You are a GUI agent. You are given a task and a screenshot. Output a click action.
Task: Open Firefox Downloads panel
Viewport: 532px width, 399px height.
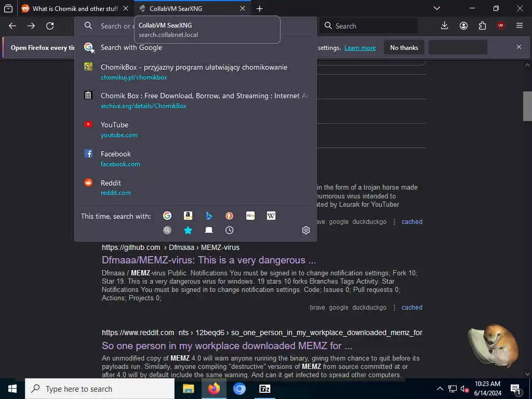pyautogui.click(x=445, y=26)
